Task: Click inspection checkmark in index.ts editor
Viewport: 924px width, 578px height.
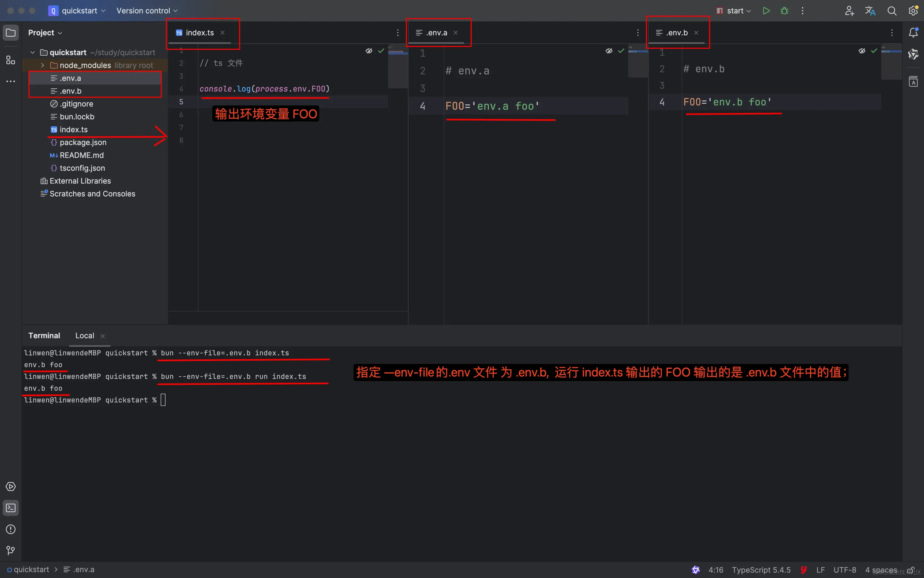Action: (x=381, y=51)
